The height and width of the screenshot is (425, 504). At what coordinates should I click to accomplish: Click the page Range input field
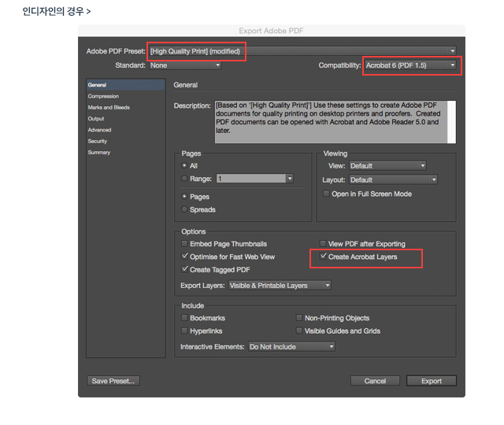tap(251, 179)
